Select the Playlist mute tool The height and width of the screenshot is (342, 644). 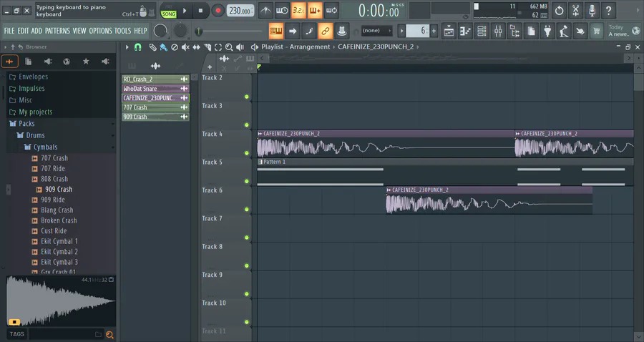click(185, 47)
